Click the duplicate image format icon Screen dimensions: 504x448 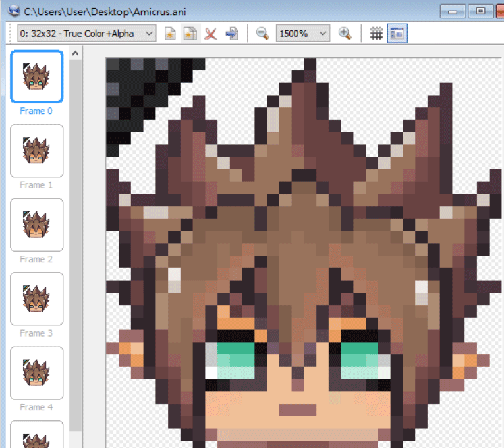pyautogui.click(x=190, y=34)
